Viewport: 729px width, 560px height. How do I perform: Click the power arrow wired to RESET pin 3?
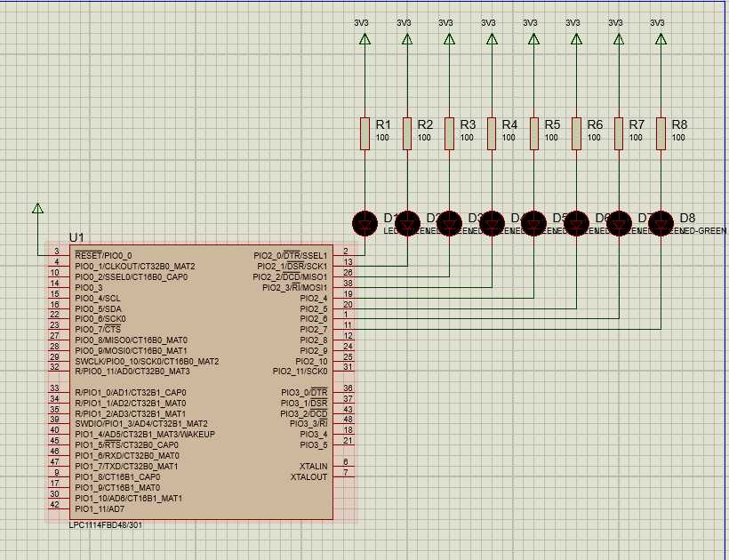point(38,208)
